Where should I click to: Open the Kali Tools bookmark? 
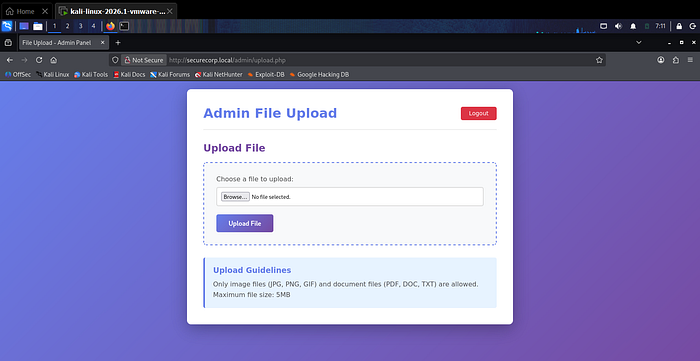click(91, 75)
